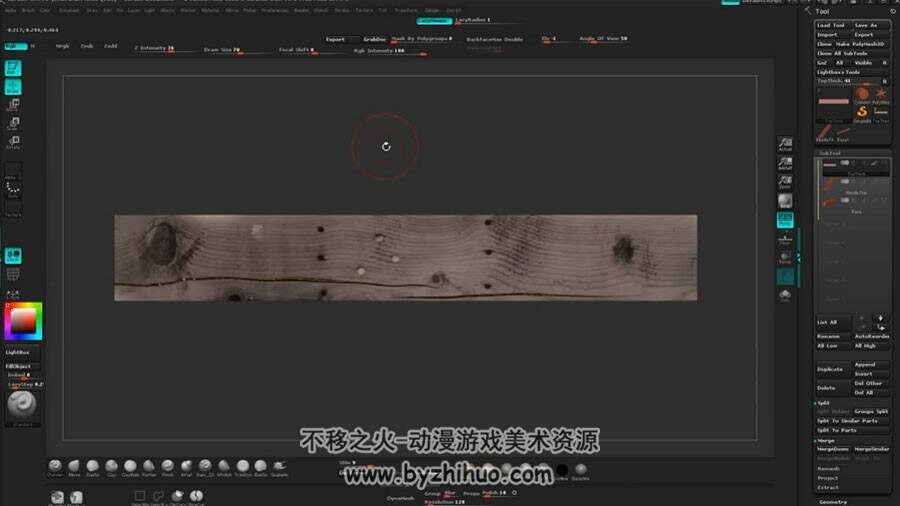The width and height of the screenshot is (900, 506).
Task: Open the material sphere picker
Action: point(22,406)
